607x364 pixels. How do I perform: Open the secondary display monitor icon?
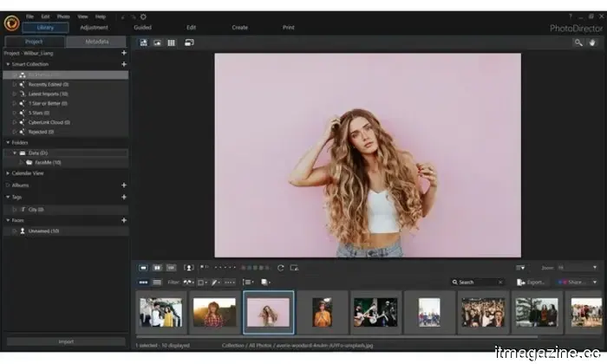point(189,42)
